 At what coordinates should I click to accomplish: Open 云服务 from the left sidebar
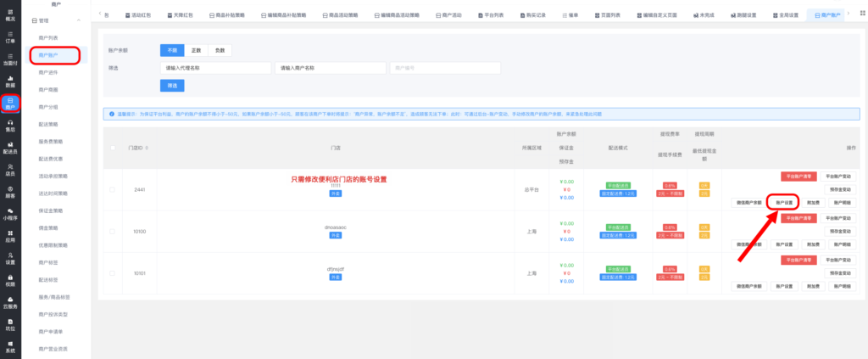tap(10, 302)
